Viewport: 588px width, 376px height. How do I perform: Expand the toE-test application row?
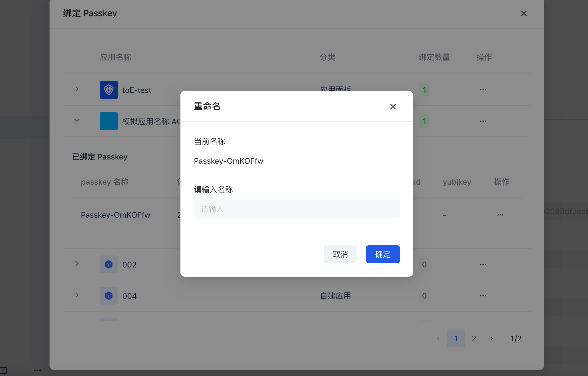77,89
